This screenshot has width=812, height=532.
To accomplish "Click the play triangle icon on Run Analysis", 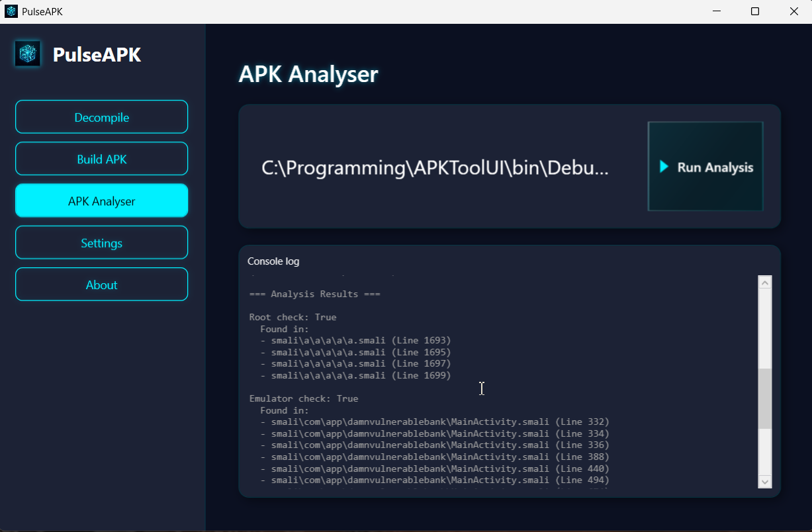I will coord(664,167).
